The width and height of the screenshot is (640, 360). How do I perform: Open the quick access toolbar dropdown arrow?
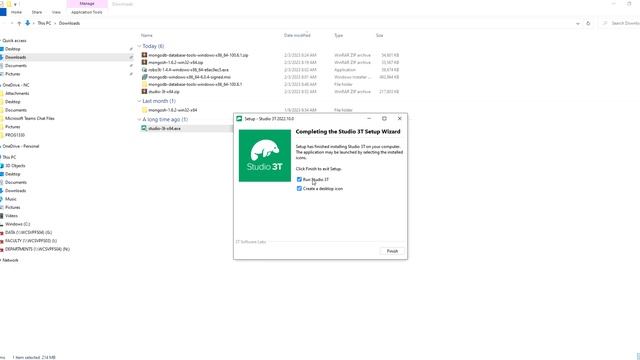(15, 4)
